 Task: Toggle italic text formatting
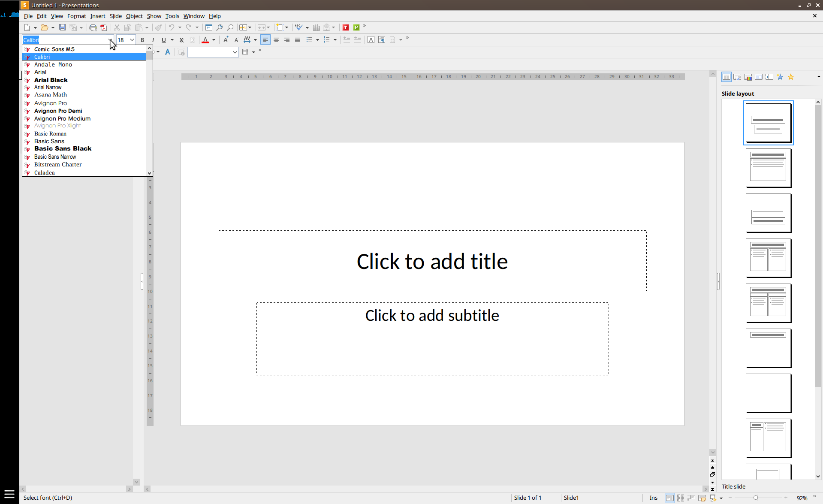pos(153,40)
